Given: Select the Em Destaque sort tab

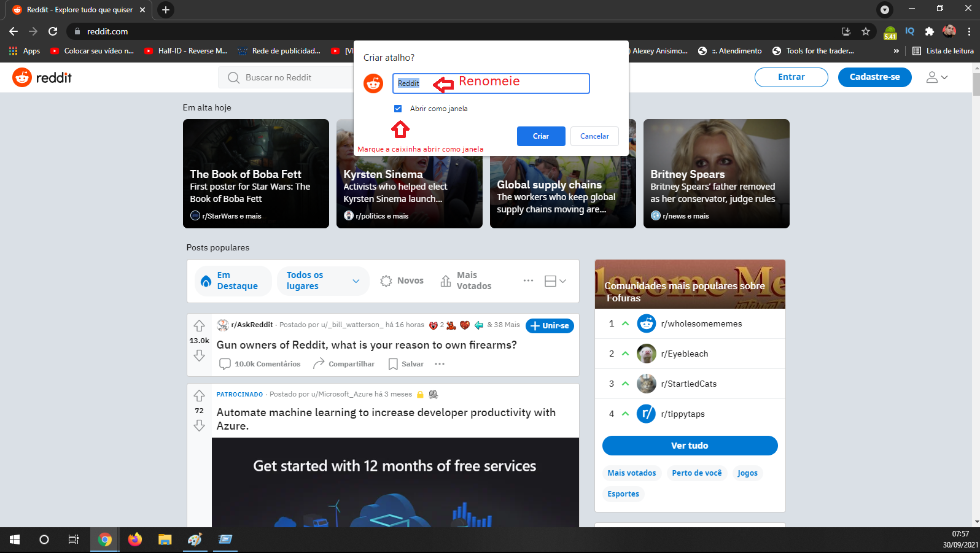Looking at the screenshot, I should (x=233, y=280).
